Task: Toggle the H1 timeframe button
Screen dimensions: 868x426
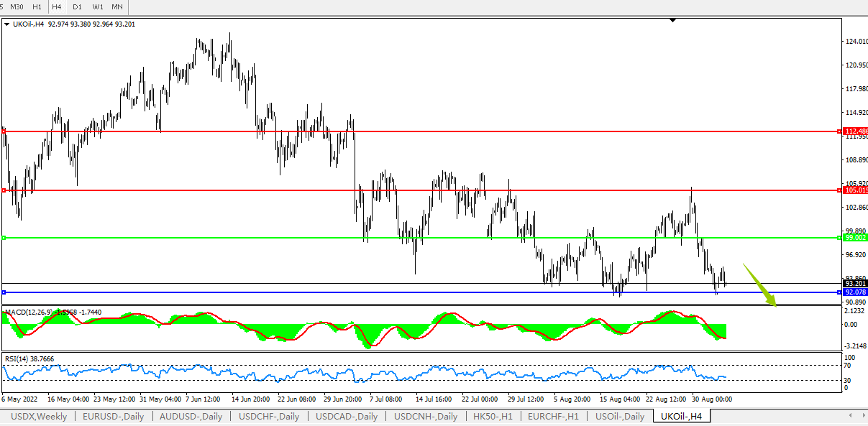Action: point(37,6)
